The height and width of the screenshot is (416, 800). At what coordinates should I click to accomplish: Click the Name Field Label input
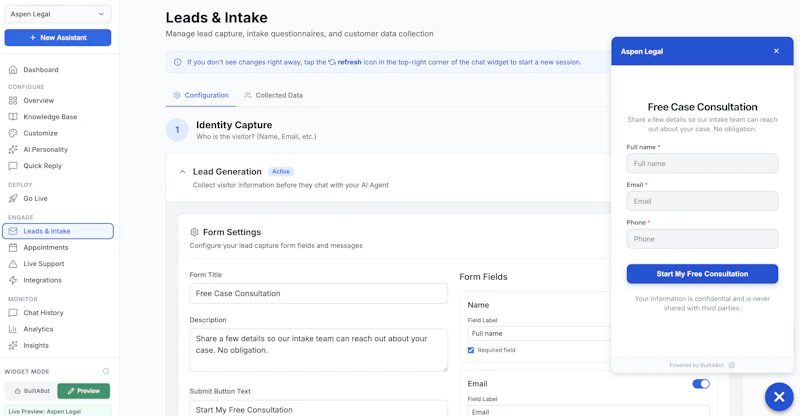[x=539, y=334]
